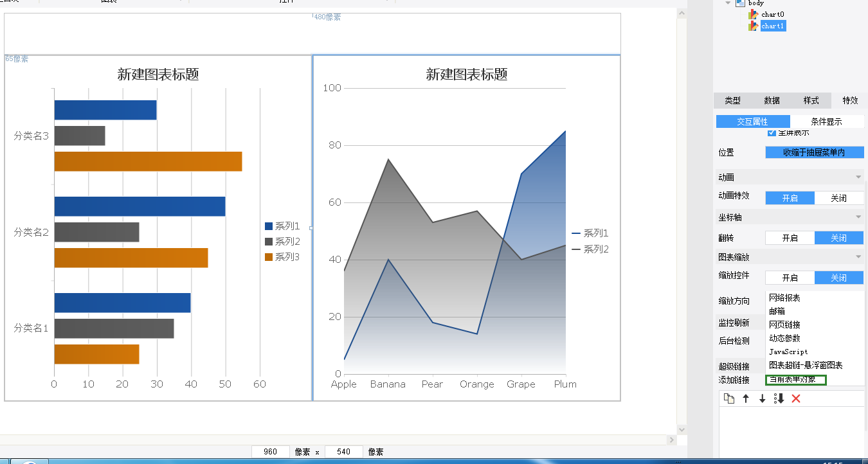Click the horizontal scrollbar right arrow
Screen dimensions: 868x464
[x=671, y=440]
